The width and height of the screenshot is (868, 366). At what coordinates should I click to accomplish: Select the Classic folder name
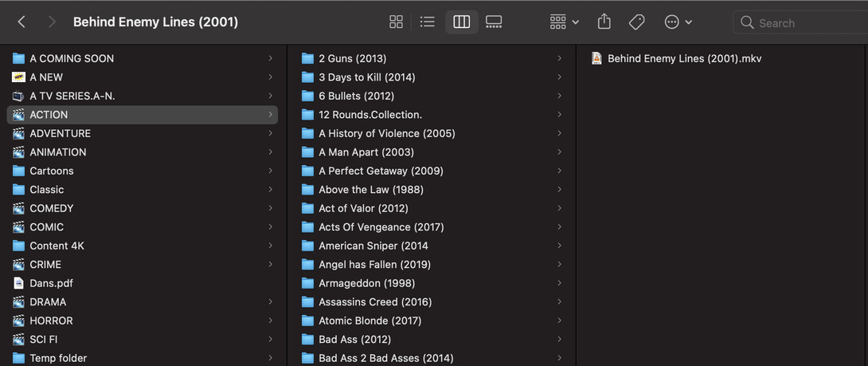pos(46,190)
